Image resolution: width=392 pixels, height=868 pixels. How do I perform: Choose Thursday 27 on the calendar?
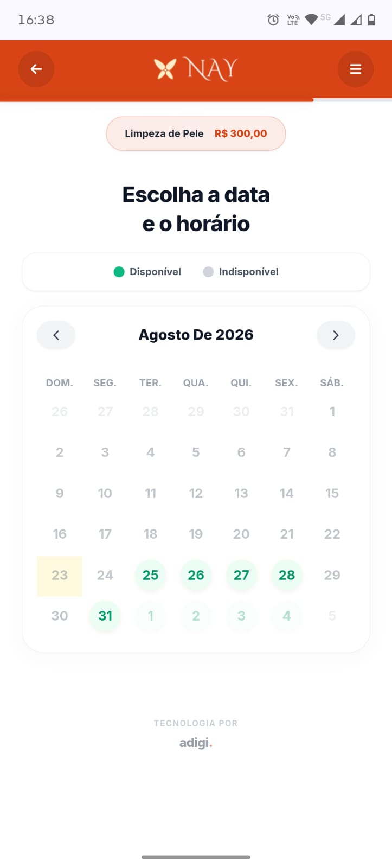point(241,575)
